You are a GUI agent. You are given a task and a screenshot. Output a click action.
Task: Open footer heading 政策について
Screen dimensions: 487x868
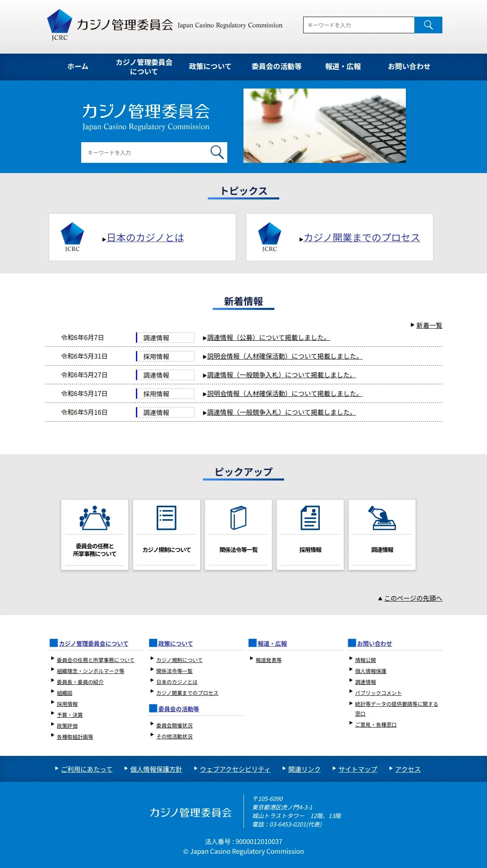click(175, 644)
